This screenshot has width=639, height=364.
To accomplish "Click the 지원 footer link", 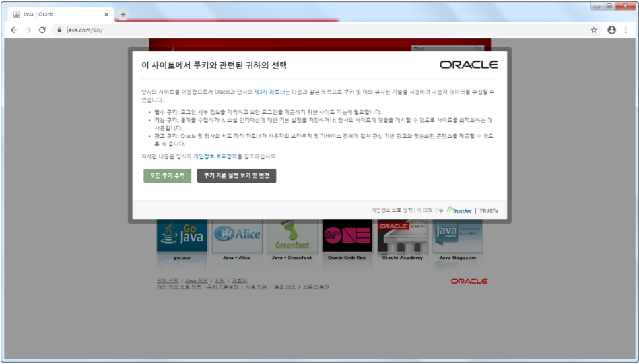I will point(220,280).
